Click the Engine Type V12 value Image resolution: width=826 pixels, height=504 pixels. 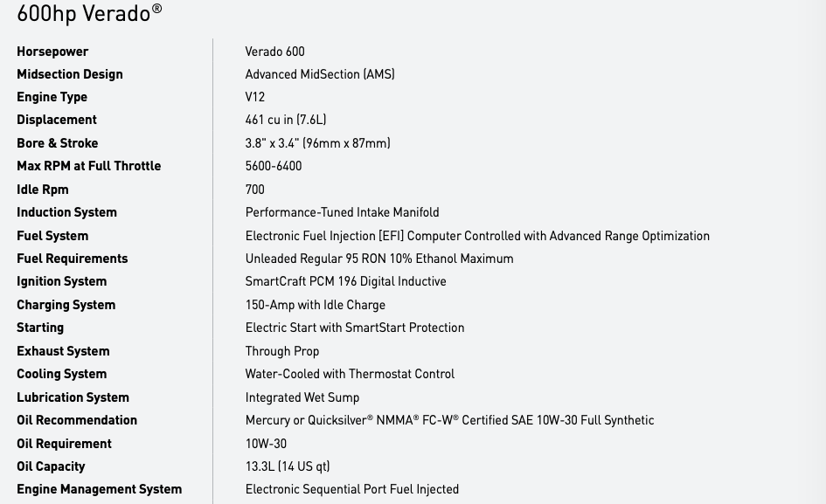point(255,97)
